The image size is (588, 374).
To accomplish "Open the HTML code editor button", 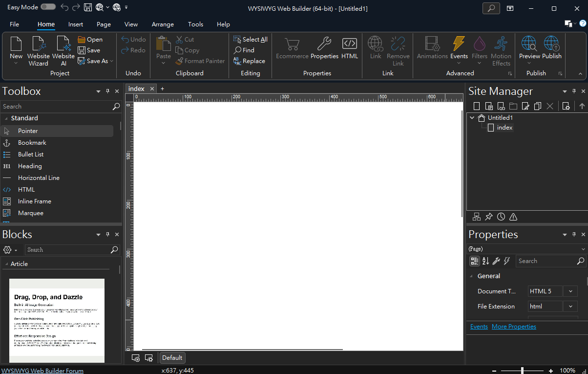I will pyautogui.click(x=350, y=48).
